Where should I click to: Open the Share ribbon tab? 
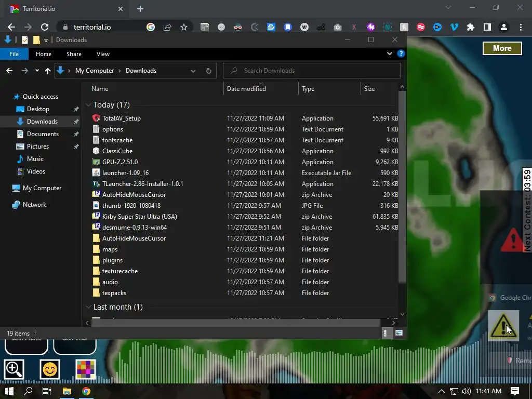(74, 54)
